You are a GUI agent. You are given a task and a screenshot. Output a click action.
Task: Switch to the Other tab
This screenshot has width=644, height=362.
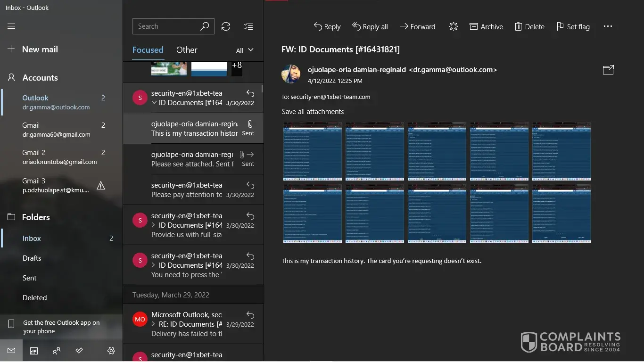[x=187, y=50]
